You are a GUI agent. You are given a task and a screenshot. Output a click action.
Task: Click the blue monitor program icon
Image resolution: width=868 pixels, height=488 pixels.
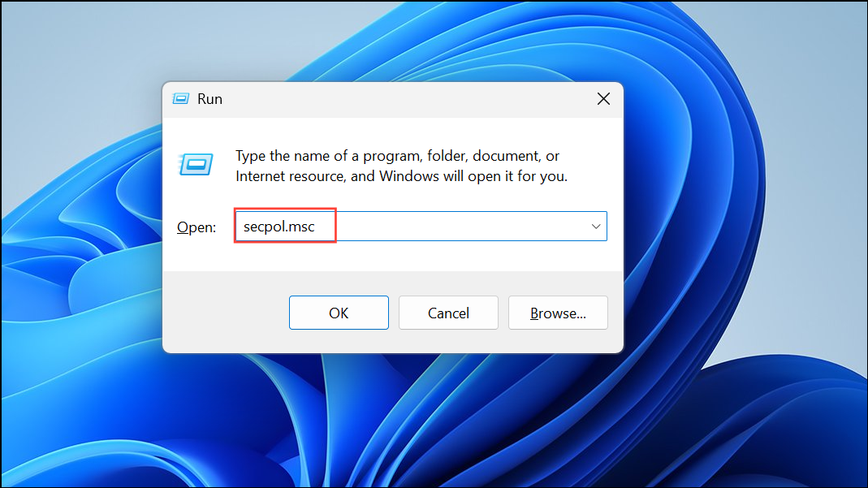pyautogui.click(x=195, y=162)
